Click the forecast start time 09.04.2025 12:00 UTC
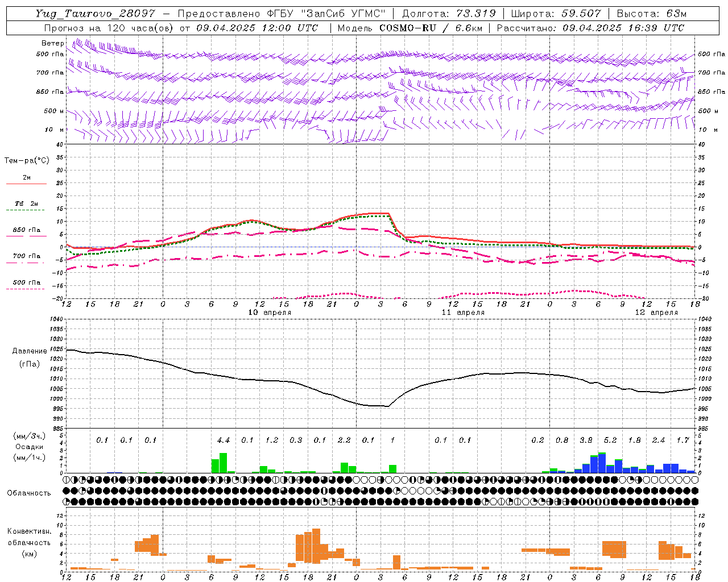This screenshot has width=728, height=582. 257,28
